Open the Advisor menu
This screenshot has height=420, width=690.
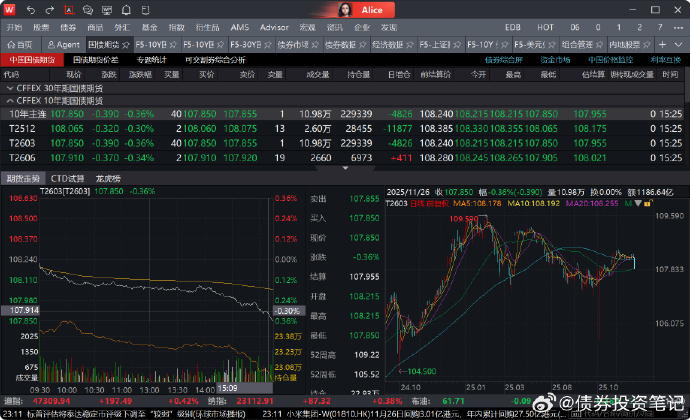click(274, 27)
